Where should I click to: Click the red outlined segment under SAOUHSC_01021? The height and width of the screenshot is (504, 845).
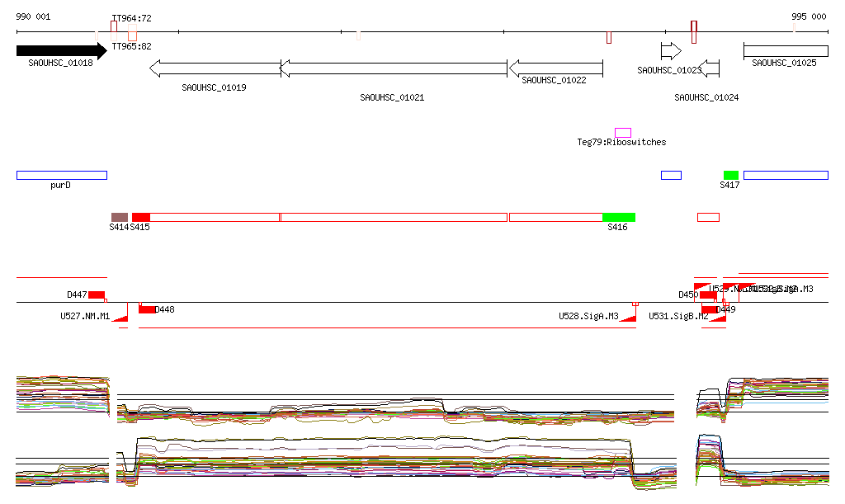click(394, 217)
